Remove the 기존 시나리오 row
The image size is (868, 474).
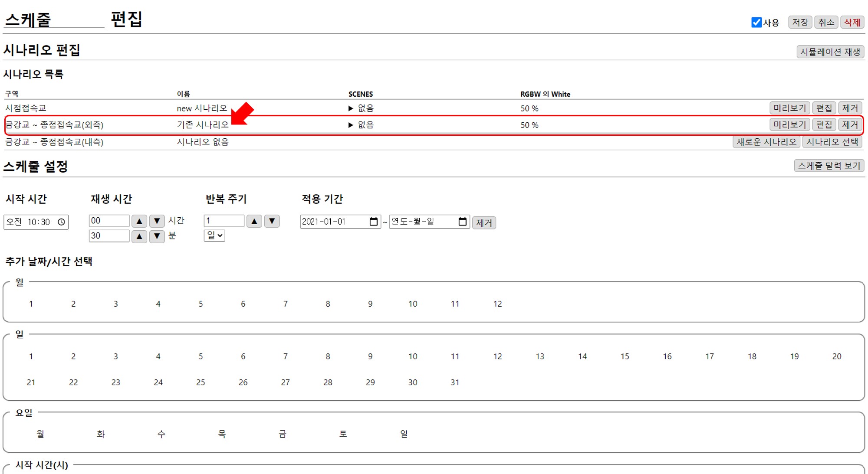[x=850, y=125]
